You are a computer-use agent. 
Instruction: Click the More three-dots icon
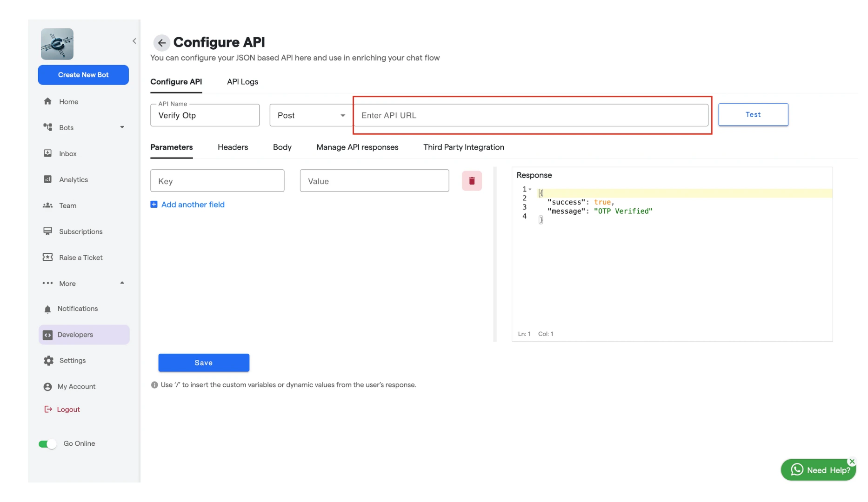[x=47, y=283]
